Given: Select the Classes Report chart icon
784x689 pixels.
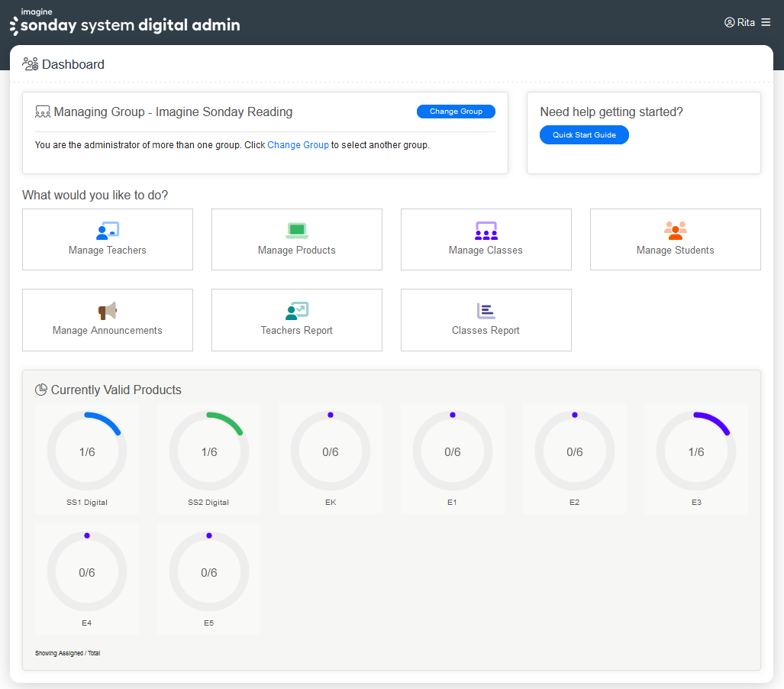Looking at the screenshot, I should (x=486, y=311).
